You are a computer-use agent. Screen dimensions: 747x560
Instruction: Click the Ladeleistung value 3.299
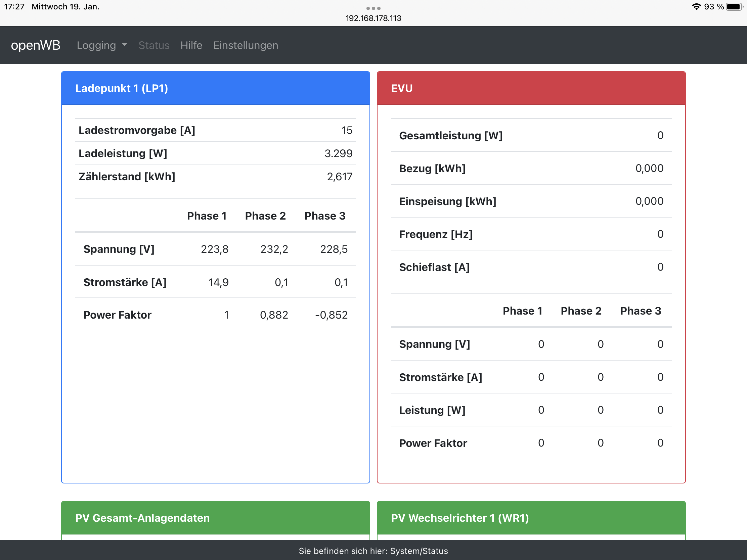(x=338, y=153)
